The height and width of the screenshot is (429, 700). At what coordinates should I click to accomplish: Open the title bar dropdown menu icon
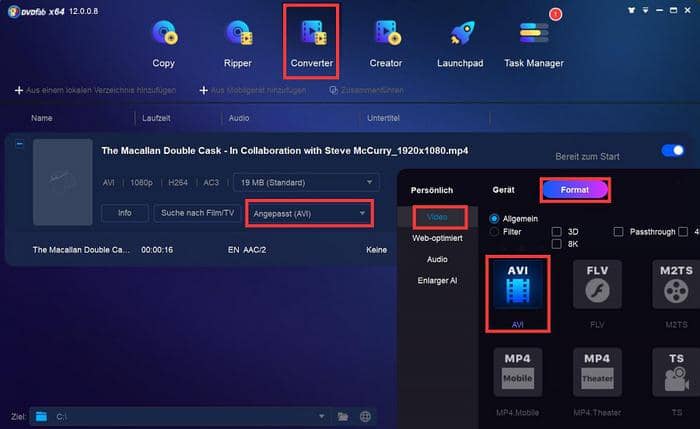click(646, 10)
